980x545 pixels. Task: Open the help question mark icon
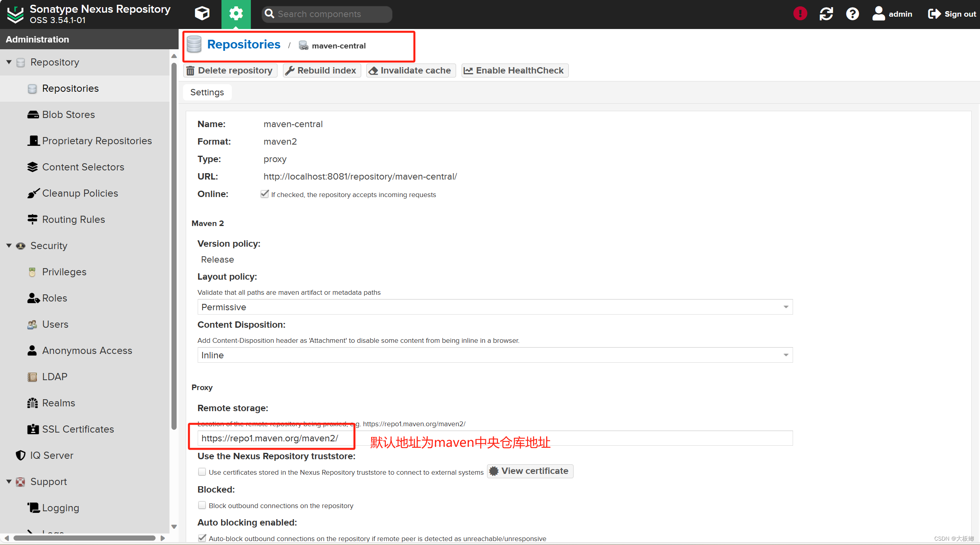[x=852, y=14]
